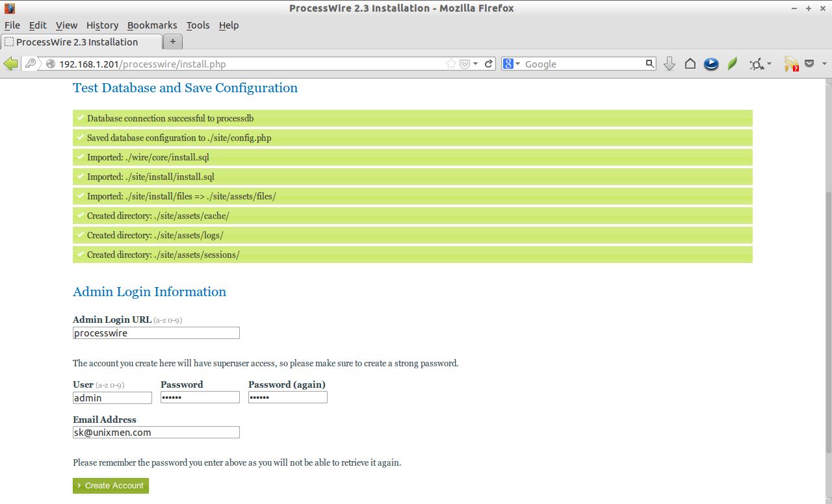Click the superuser access notice text

266,363
